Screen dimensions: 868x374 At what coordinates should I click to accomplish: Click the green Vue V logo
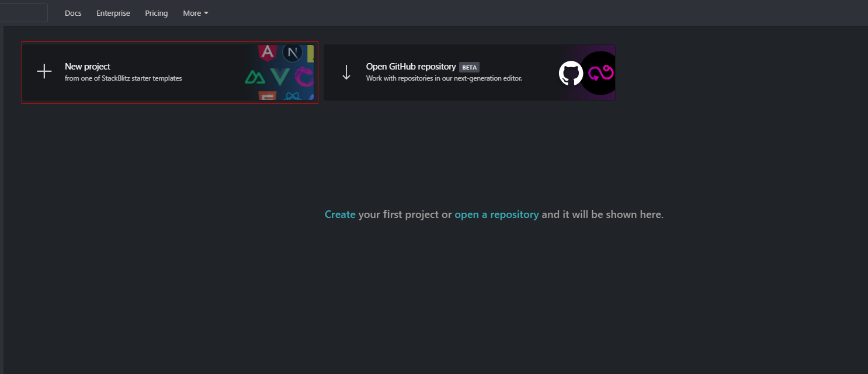(280, 77)
